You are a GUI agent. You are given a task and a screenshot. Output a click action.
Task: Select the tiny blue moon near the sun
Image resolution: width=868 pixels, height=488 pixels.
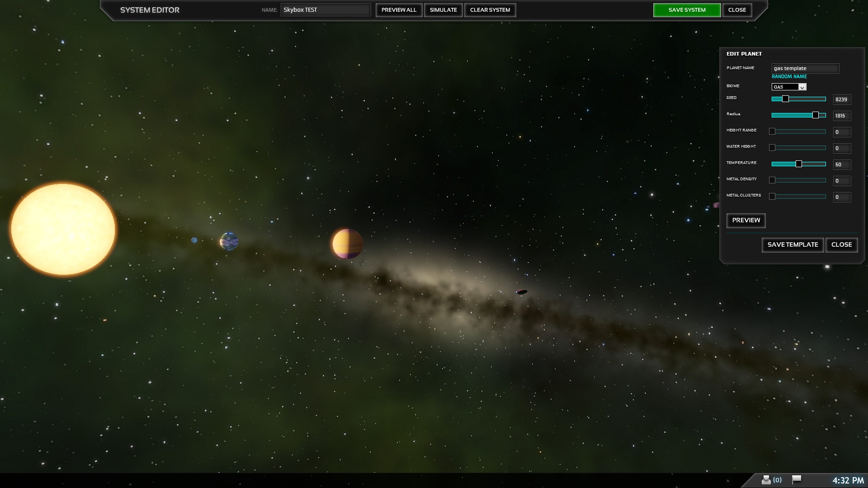(x=194, y=240)
